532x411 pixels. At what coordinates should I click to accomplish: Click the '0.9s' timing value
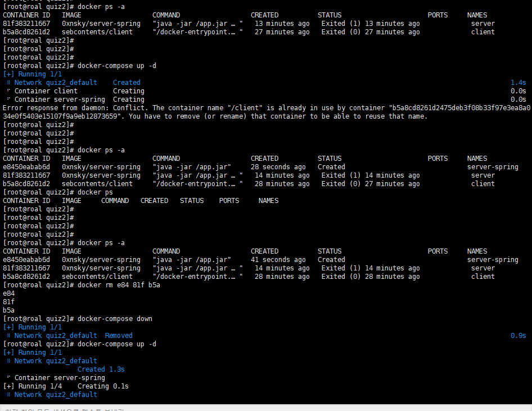pyautogui.click(x=518, y=336)
